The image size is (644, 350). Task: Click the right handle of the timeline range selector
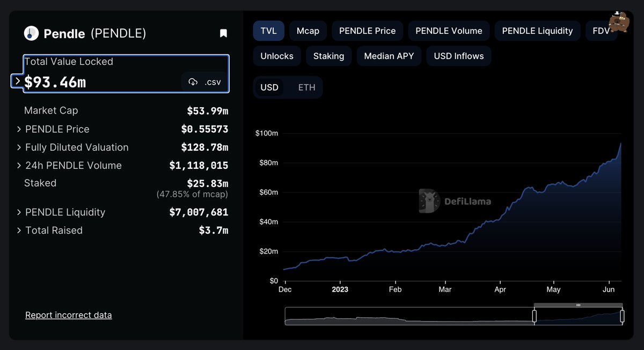pos(623,316)
